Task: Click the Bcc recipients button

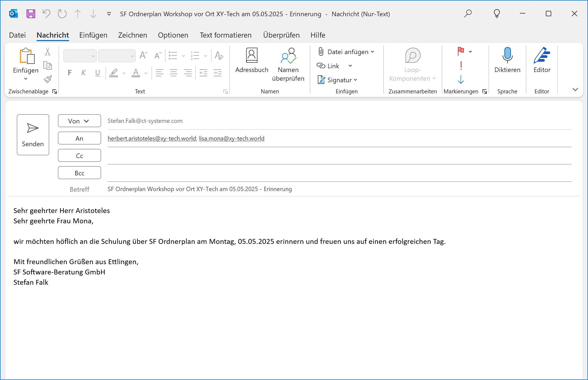Action: (79, 173)
